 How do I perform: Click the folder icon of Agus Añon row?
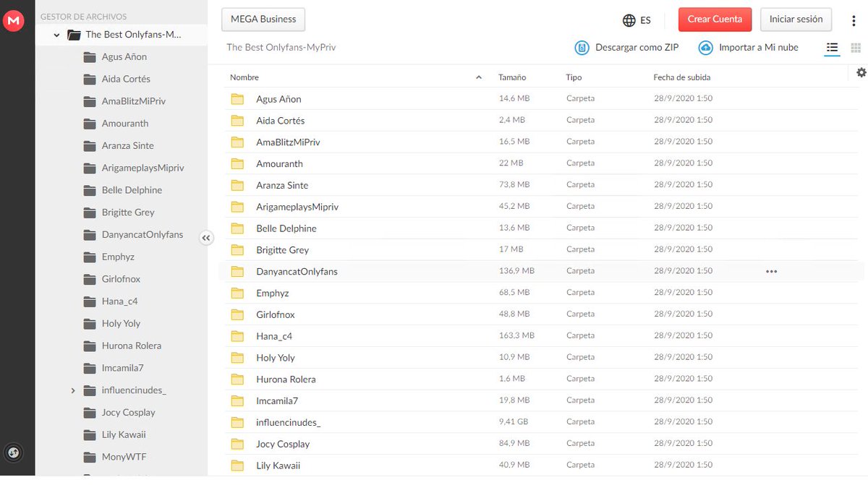pyautogui.click(x=237, y=99)
